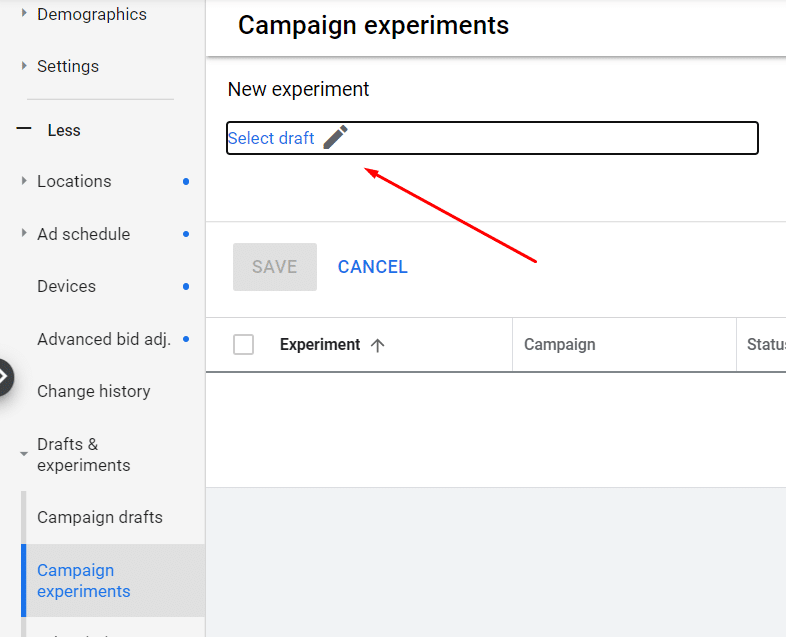Click the sidebar expand arrow at left edge

tap(5, 377)
